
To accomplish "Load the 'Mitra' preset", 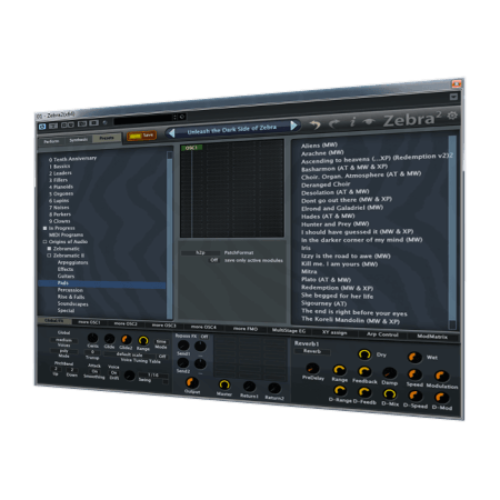I will click(x=309, y=272).
